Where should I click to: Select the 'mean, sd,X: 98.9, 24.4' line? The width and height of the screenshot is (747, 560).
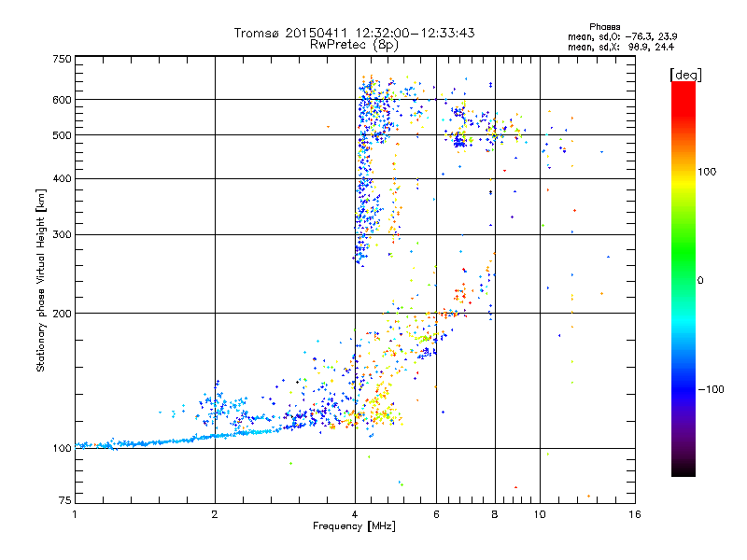pyautogui.click(x=620, y=47)
